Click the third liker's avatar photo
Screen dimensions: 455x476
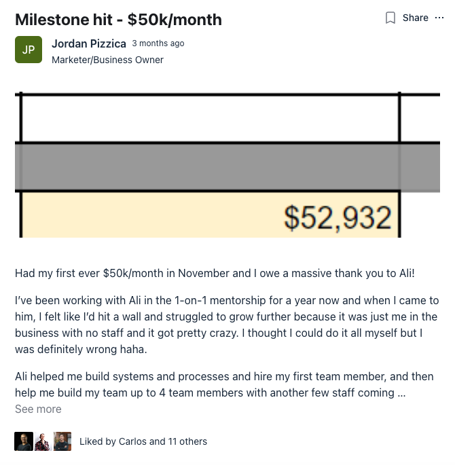pos(62,441)
